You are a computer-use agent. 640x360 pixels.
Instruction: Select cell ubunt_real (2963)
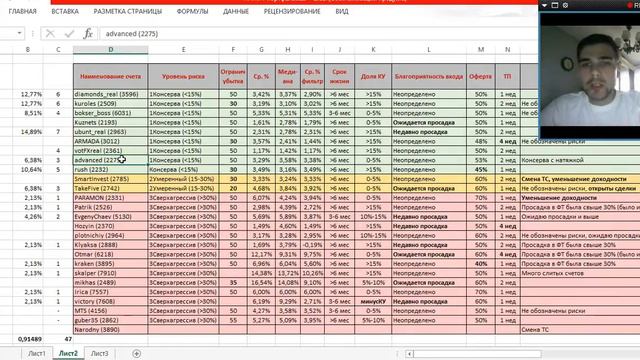(111, 132)
